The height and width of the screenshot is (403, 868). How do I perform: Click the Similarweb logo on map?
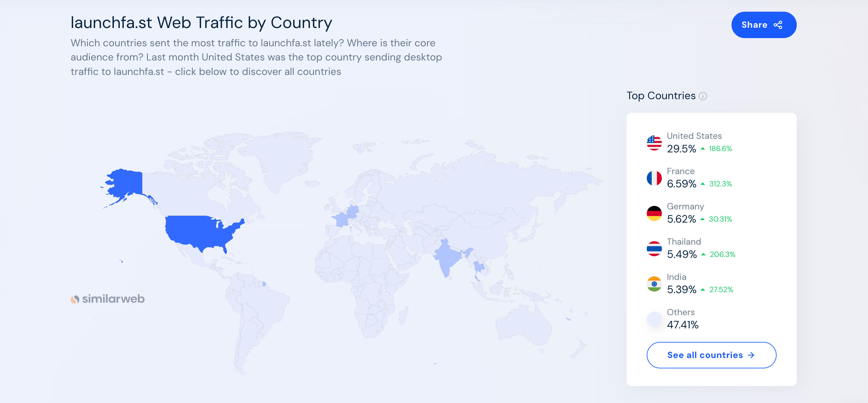(107, 299)
